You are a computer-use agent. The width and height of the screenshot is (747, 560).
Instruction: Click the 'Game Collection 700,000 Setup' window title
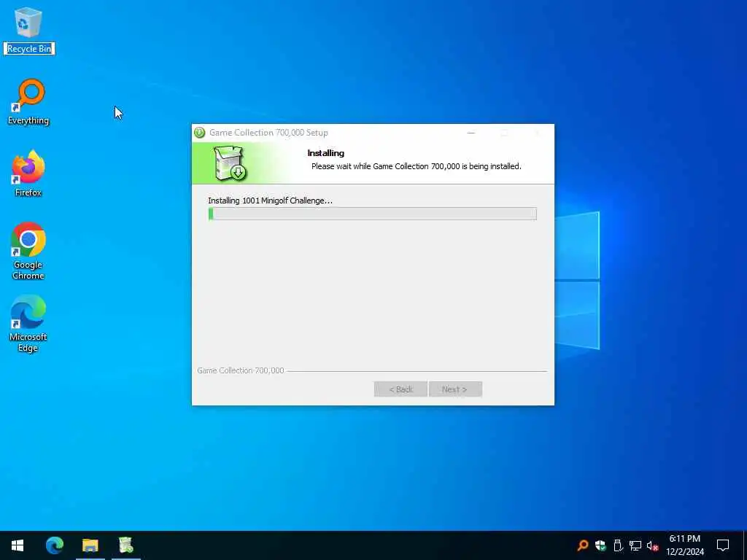268,133
